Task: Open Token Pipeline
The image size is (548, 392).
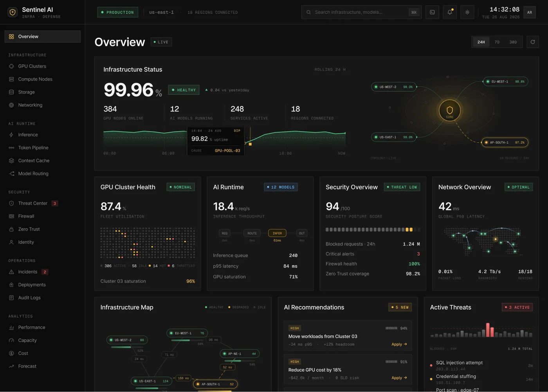Action: (x=42, y=148)
